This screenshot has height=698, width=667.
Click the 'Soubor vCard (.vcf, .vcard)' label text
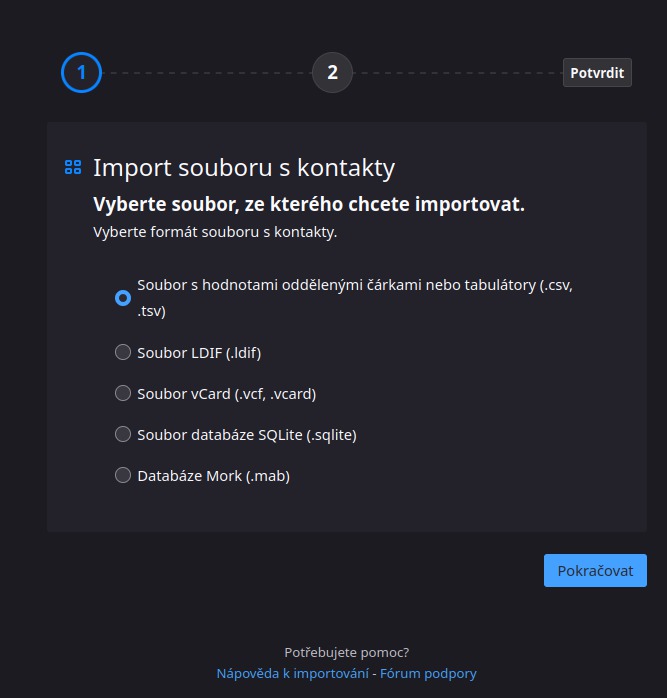[x=227, y=394]
